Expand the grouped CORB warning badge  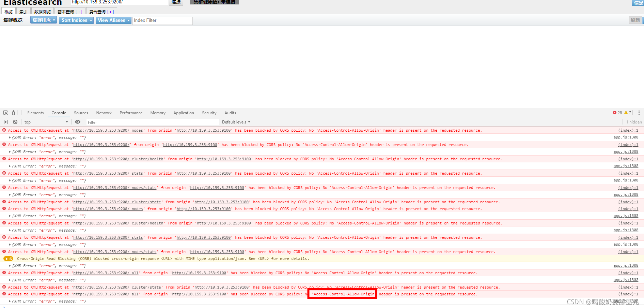[8, 259]
